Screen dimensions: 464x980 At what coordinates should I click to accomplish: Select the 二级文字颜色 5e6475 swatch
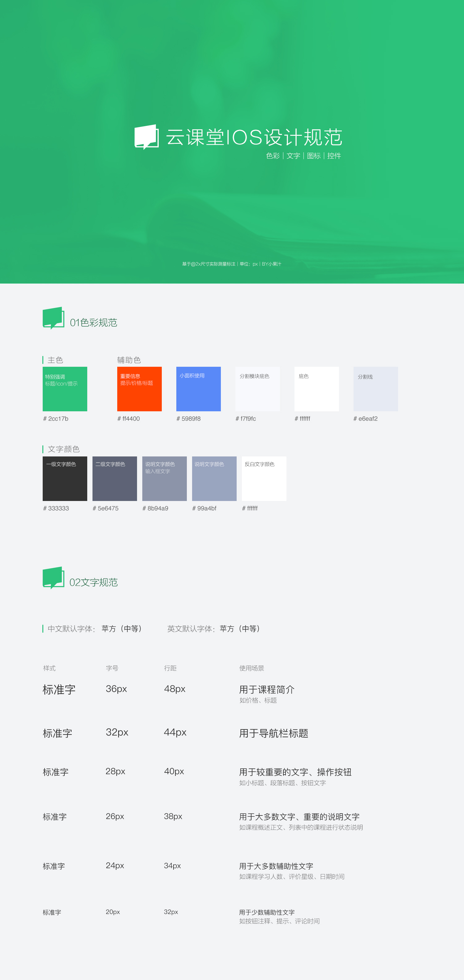[x=114, y=479]
